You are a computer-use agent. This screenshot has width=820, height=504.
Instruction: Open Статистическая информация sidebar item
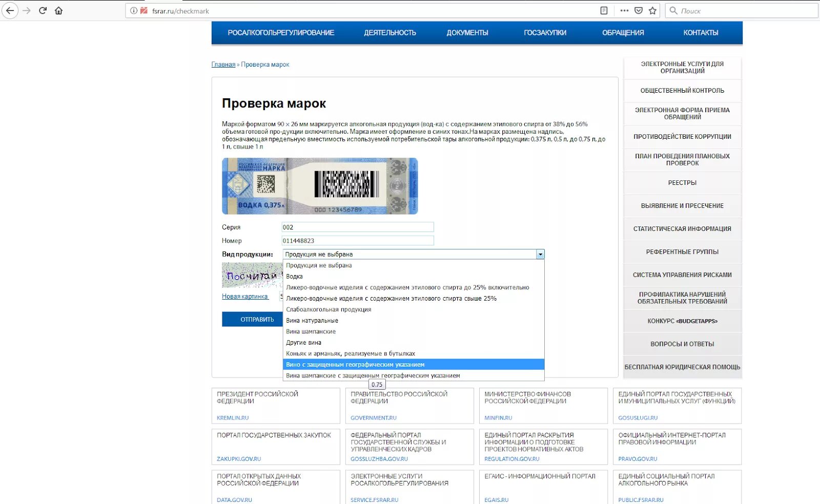click(682, 229)
